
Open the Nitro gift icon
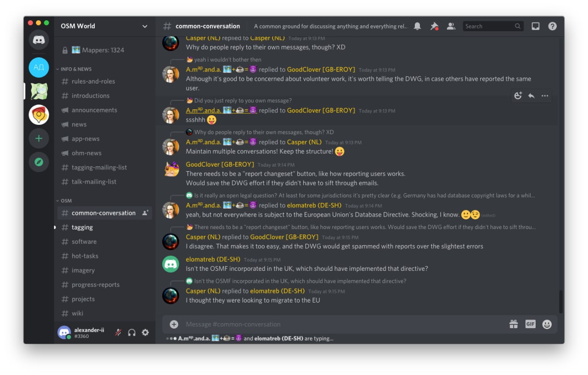click(x=514, y=324)
